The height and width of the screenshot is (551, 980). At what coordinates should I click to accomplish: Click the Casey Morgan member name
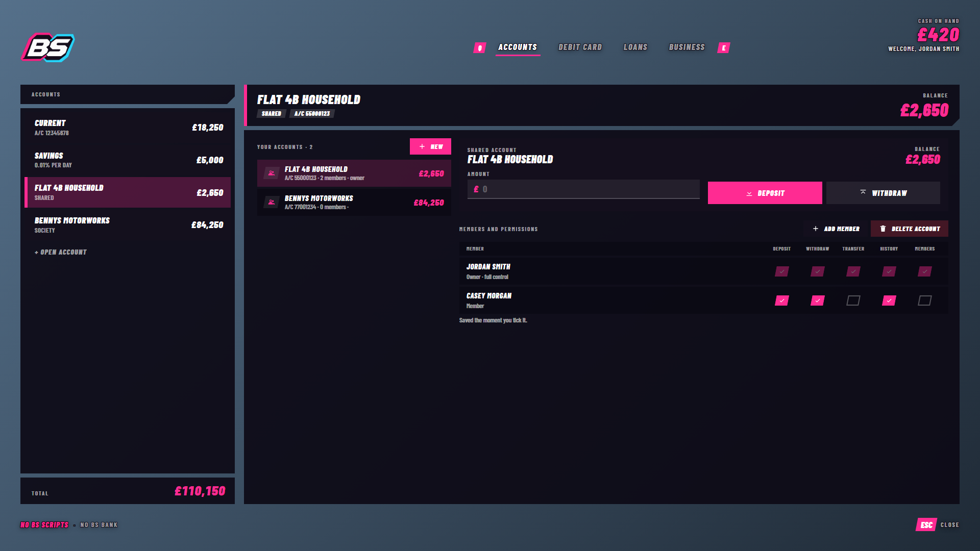489,296
